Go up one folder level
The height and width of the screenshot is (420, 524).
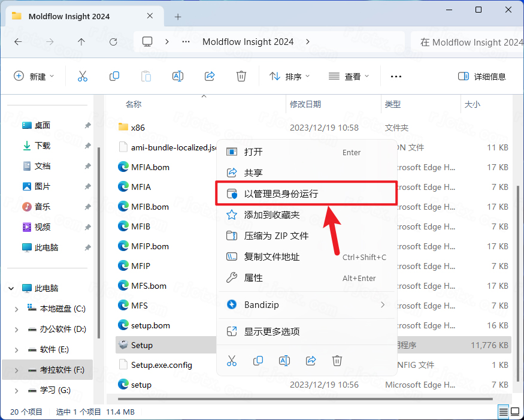click(81, 42)
